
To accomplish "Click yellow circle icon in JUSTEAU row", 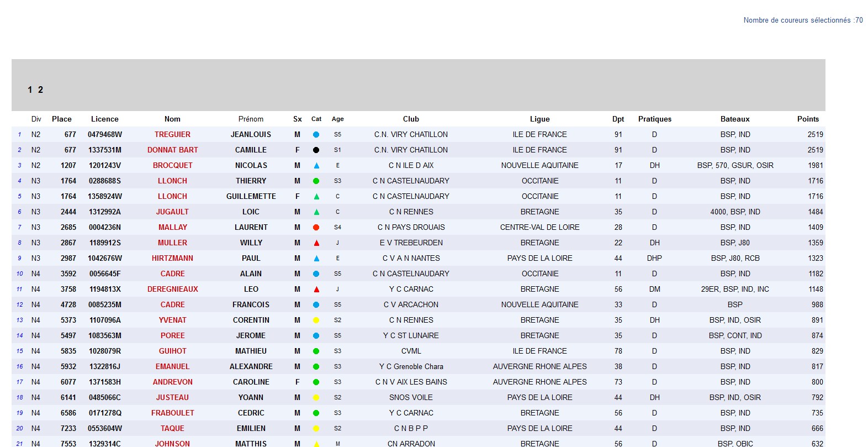I will coord(316,397).
